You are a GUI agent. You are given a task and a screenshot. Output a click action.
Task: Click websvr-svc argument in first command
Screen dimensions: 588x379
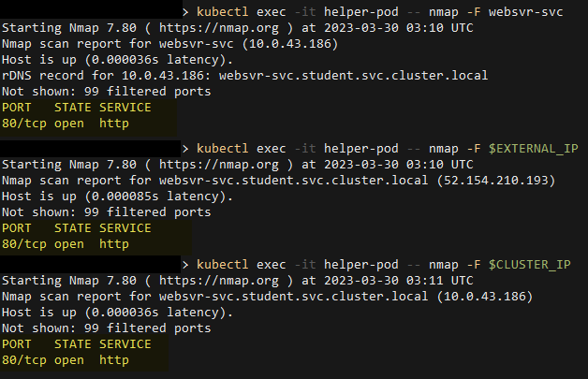click(x=526, y=12)
